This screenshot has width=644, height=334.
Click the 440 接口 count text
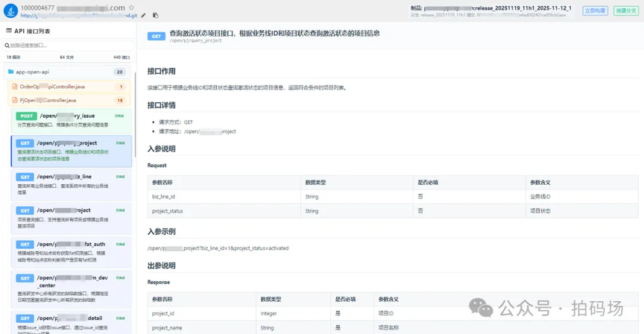click(x=121, y=57)
